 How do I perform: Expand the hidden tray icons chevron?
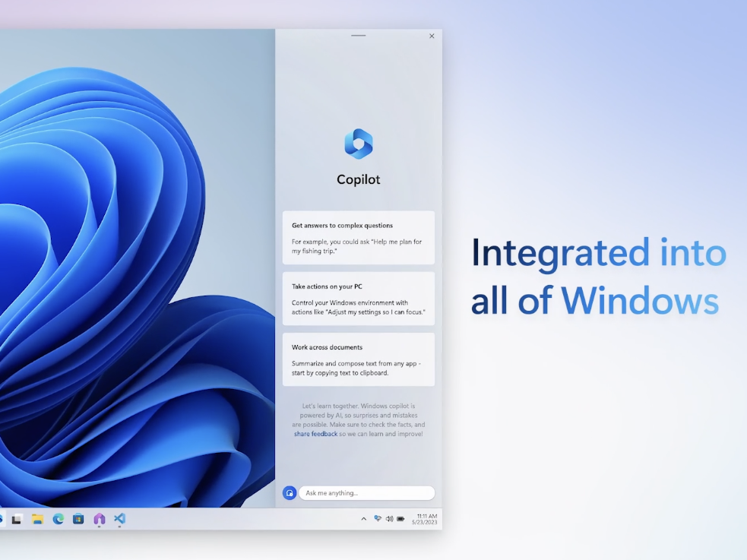pyautogui.click(x=363, y=518)
